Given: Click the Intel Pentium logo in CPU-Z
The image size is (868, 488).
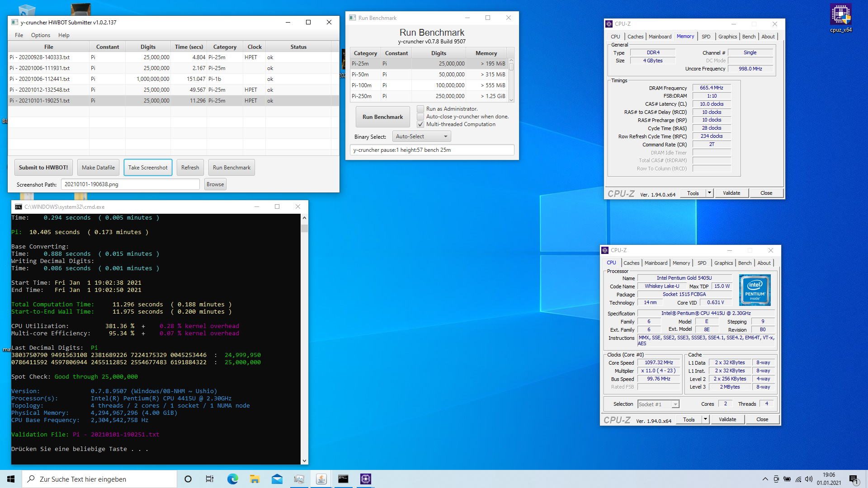Looking at the screenshot, I should pyautogui.click(x=755, y=290).
